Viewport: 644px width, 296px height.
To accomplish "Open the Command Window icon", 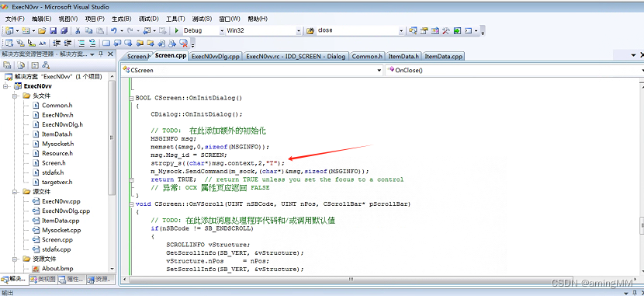I will (x=468, y=30).
